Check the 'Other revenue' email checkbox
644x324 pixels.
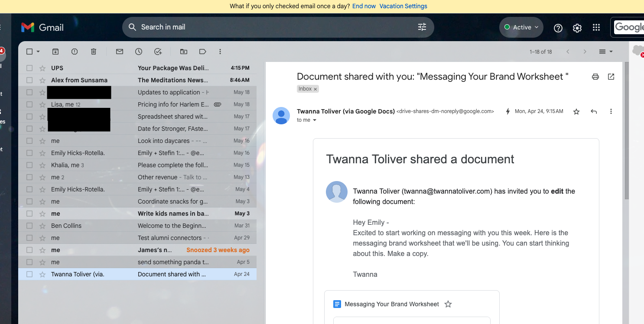pyautogui.click(x=29, y=177)
